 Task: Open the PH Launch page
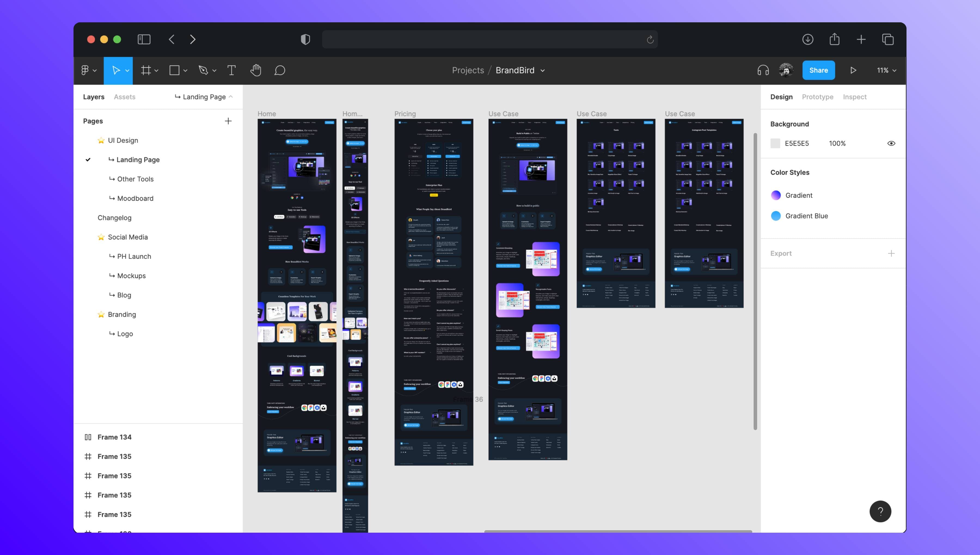(x=134, y=256)
